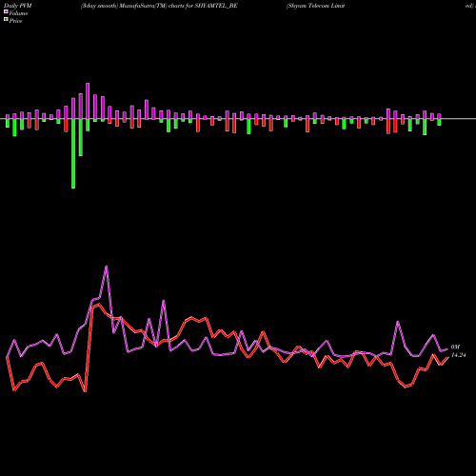Click the highest peak of the magenta volume line
476x476 pixels.
pos(107,267)
